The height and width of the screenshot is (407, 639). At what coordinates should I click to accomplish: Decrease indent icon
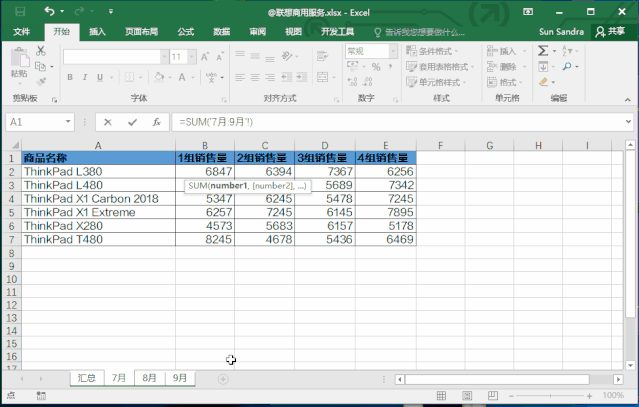click(x=286, y=77)
